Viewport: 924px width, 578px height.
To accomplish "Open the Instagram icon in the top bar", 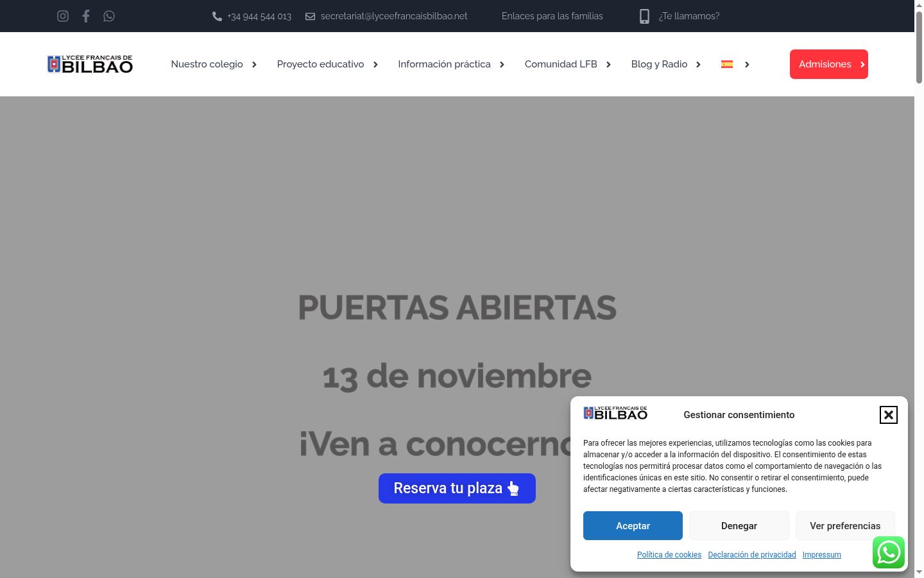I will 63,16.
